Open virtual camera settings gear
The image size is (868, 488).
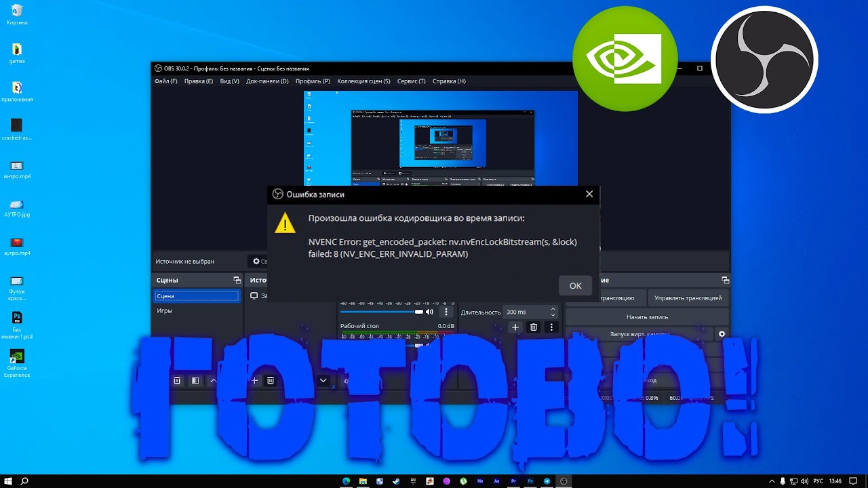(722, 334)
